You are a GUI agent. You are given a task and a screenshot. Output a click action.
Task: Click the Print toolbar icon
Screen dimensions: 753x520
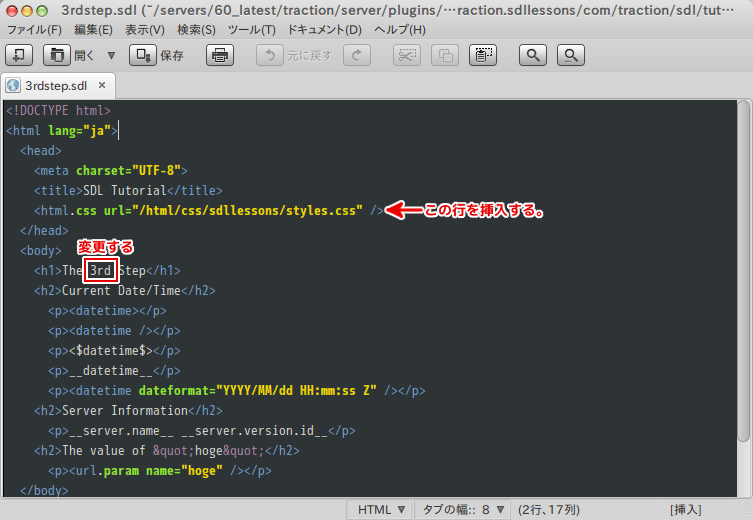click(220, 55)
